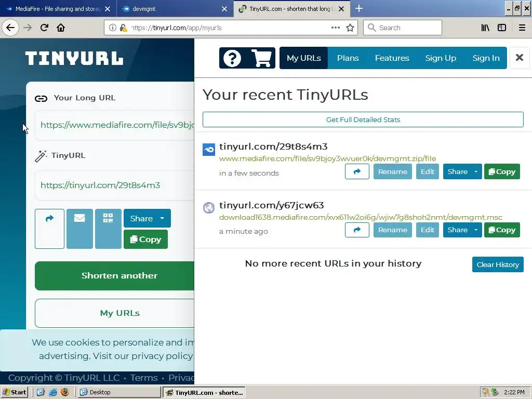Click the visit-link arrow for tinyurl.com/y67jcw63
The height and width of the screenshot is (399, 532).
357,230
